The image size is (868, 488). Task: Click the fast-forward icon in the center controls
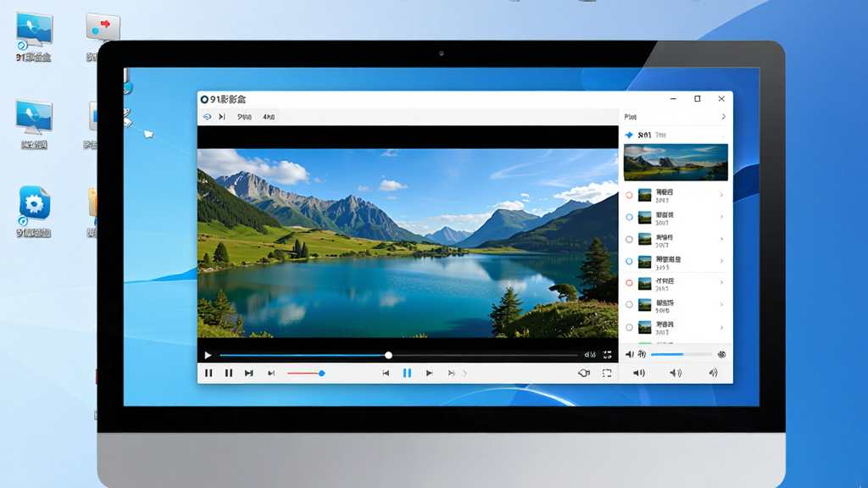[451, 373]
